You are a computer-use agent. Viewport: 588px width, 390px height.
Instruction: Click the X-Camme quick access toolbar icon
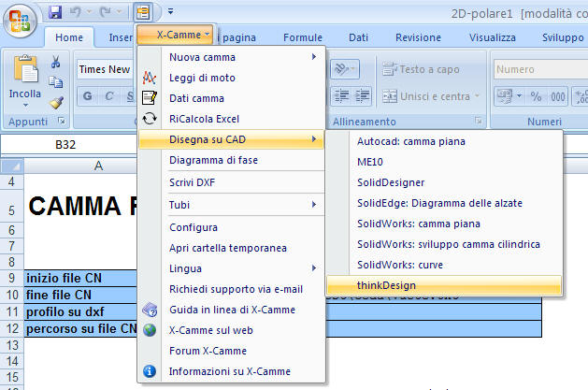143,12
